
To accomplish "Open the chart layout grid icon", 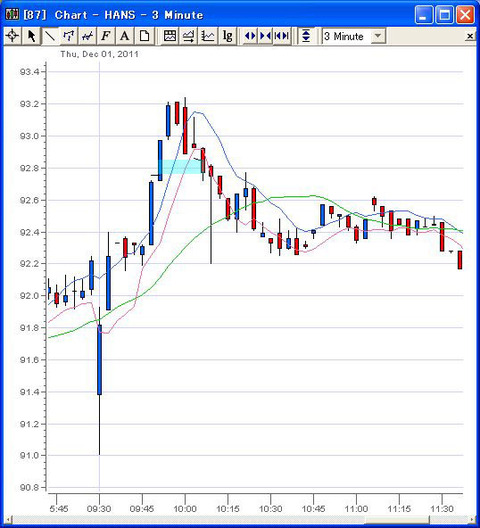I will click(x=170, y=36).
